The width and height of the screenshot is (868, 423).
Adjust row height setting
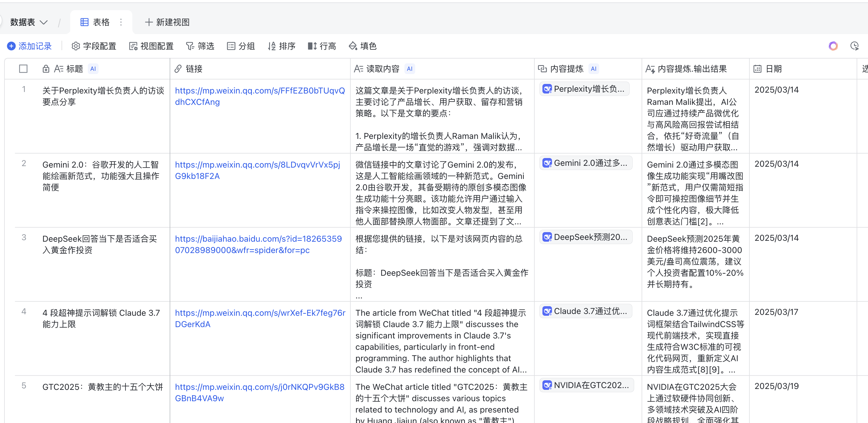point(321,46)
